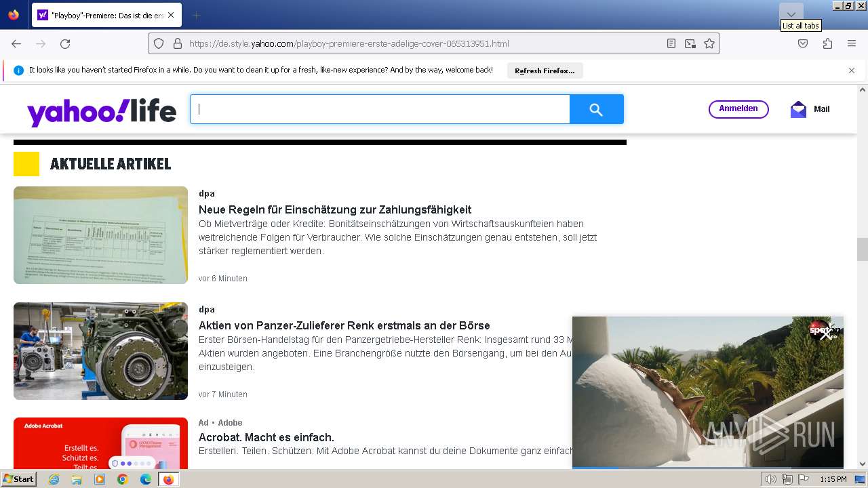Click thumbnail of Zahlungsfähigkeit paper article
This screenshot has width=868, height=488.
pyautogui.click(x=100, y=235)
